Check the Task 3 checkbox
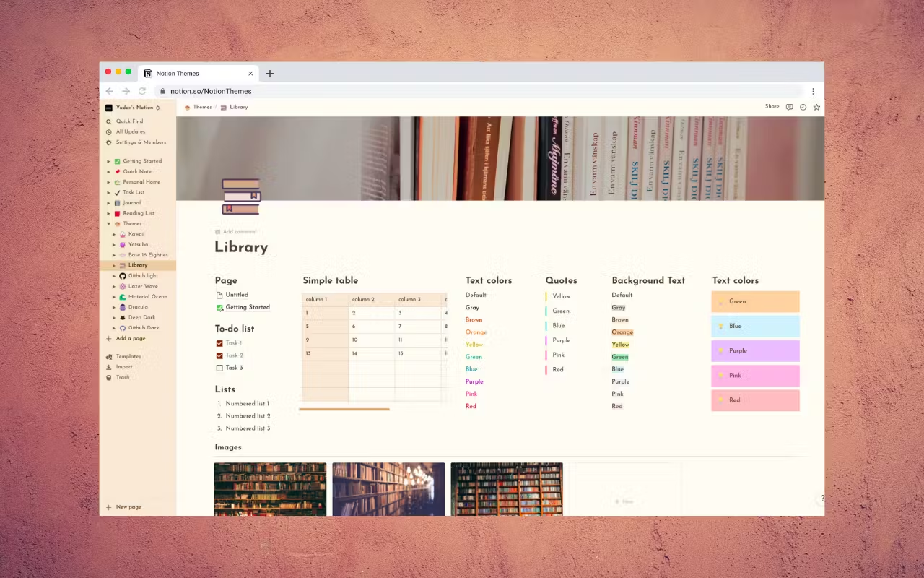The height and width of the screenshot is (578, 924). [x=219, y=368]
